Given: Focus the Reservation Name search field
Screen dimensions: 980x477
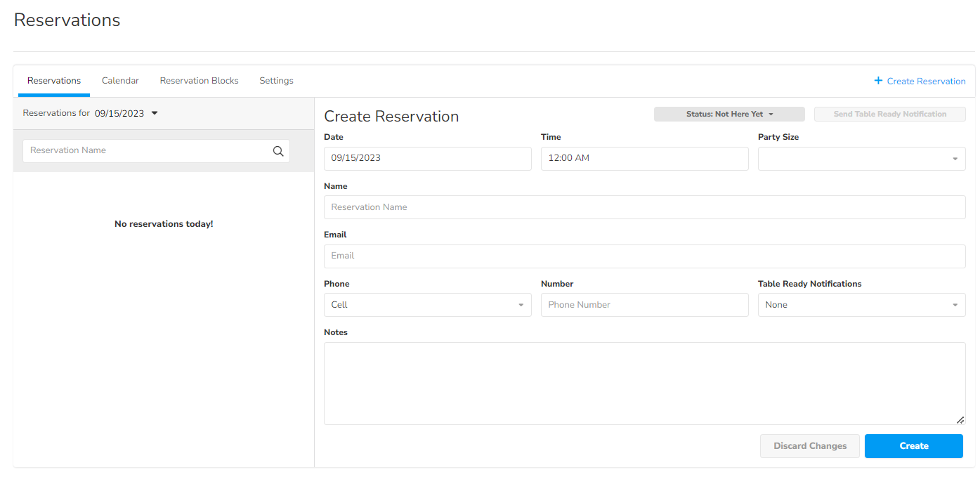Looking at the screenshot, I should tap(148, 151).
